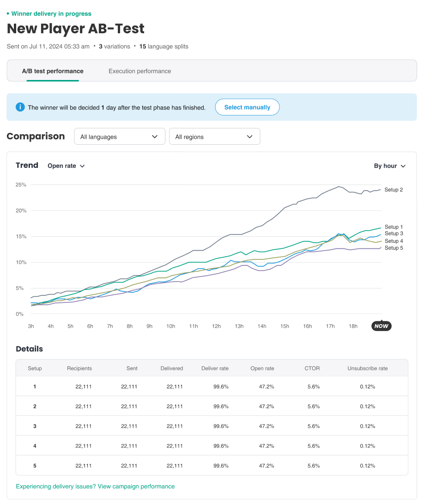
Task: Open the All languages dropdown
Action: [x=120, y=137]
